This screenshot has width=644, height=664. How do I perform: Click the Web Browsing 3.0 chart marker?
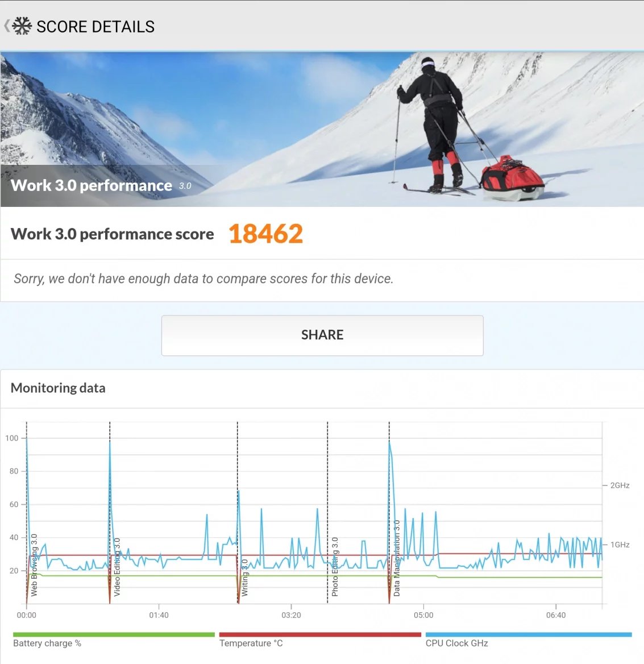click(34, 565)
